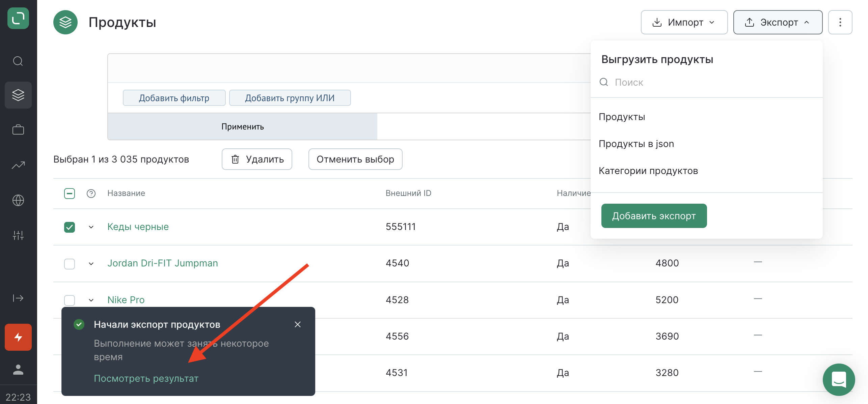Click the trash icon in Удалить button
The height and width of the screenshot is (404, 868).
[235, 159]
